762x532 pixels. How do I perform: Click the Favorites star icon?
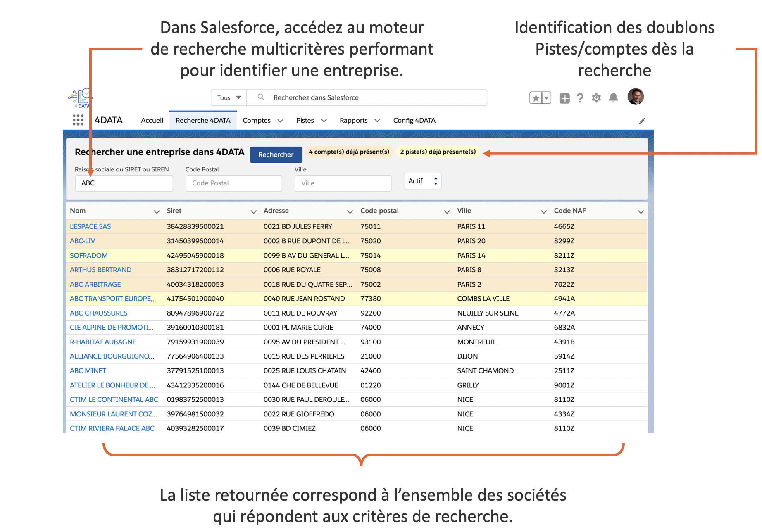(x=536, y=98)
